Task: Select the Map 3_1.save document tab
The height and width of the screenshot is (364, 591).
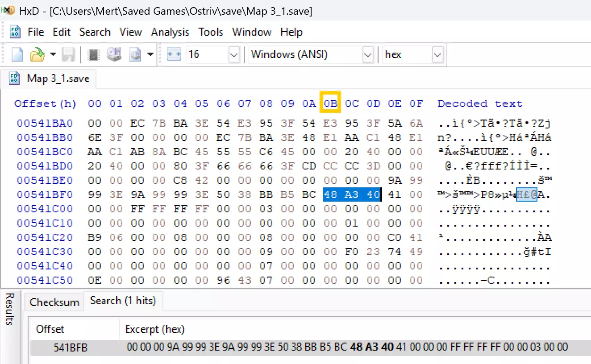Action: 50,79
